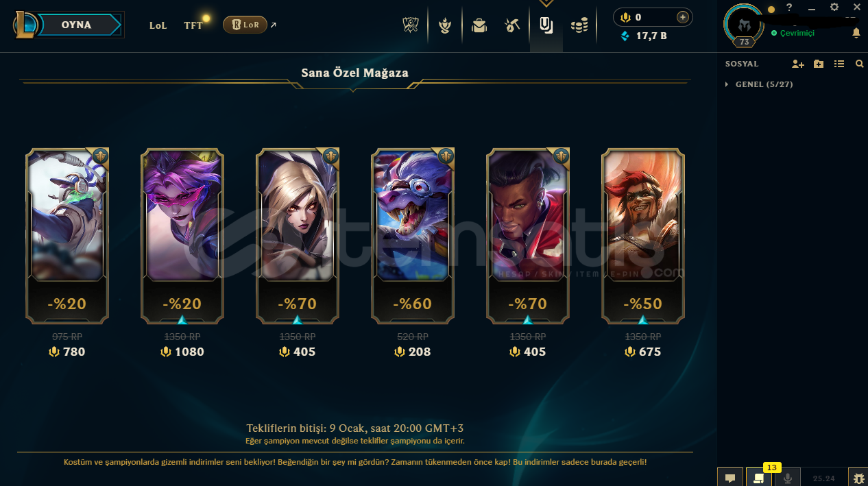
Task: Toggle the microphone voice icon
Action: tap(788, 478)
